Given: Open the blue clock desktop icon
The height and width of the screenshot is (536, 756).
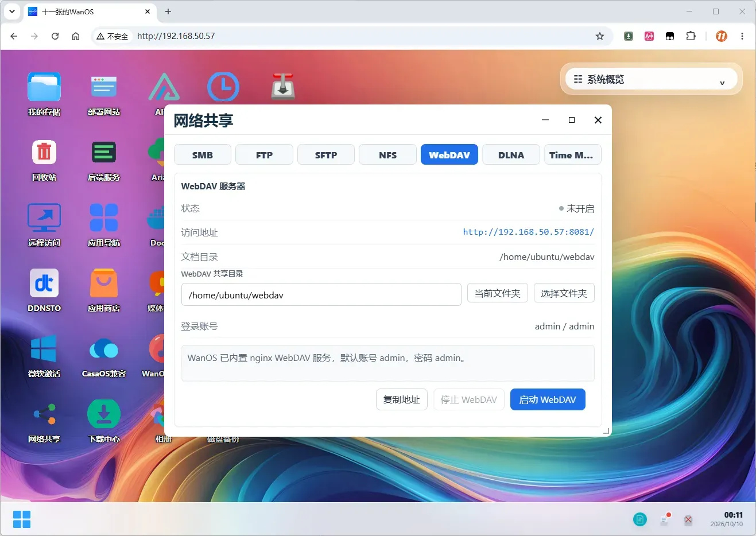Looking at the screenshot, I should (223, 87).
